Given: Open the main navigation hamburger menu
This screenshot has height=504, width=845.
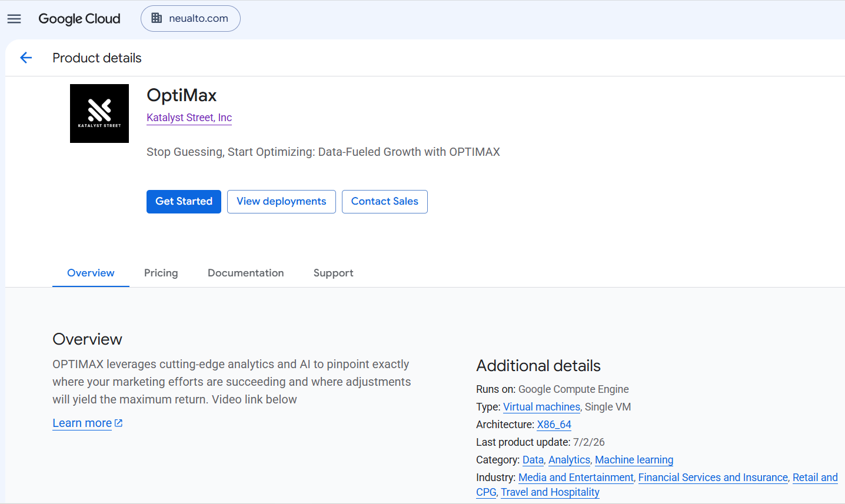Looking at the screenshot, I should tap(14, 19).
